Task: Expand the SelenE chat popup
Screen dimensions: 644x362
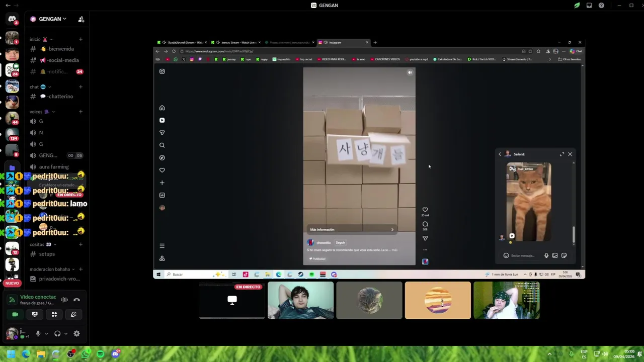Action: (562, 154)
